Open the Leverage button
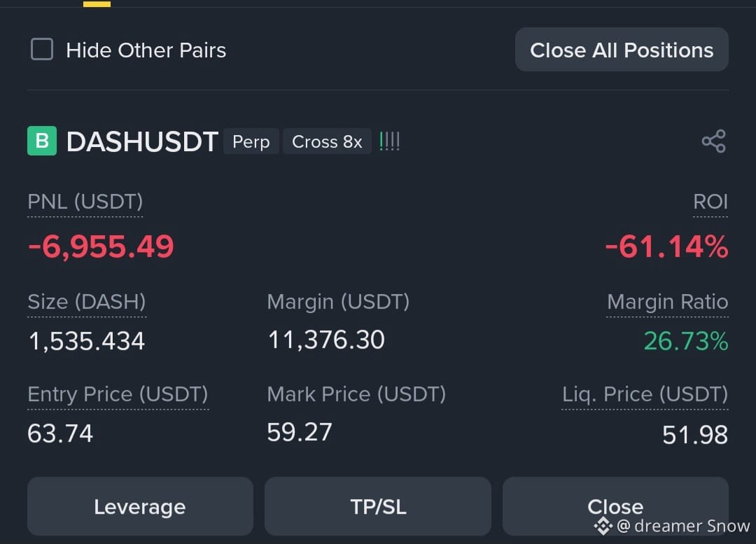756x544 pixels. coord(140,506)
